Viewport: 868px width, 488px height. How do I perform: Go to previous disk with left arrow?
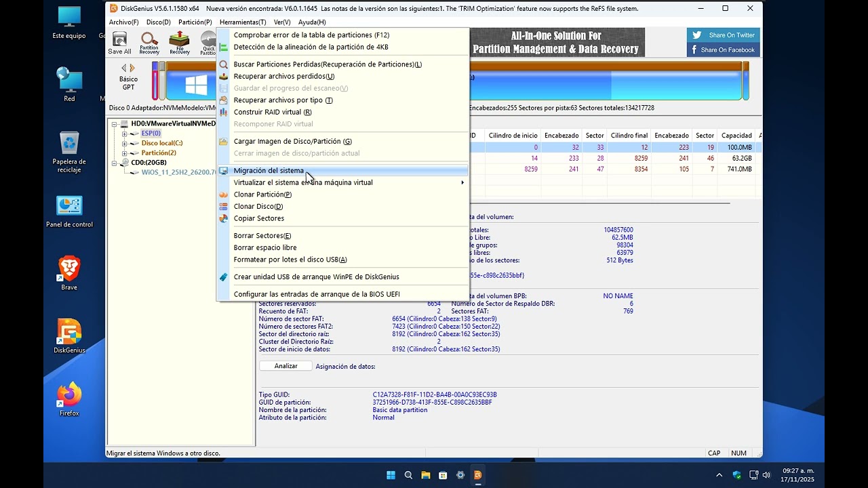pos(124,68)
